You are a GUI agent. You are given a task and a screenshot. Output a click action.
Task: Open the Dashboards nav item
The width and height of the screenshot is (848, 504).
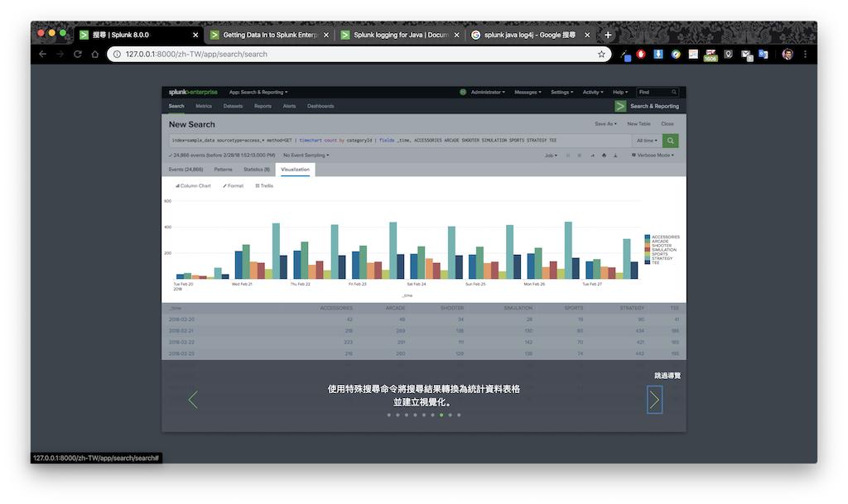pyautogui.click(x=320, y=107)
